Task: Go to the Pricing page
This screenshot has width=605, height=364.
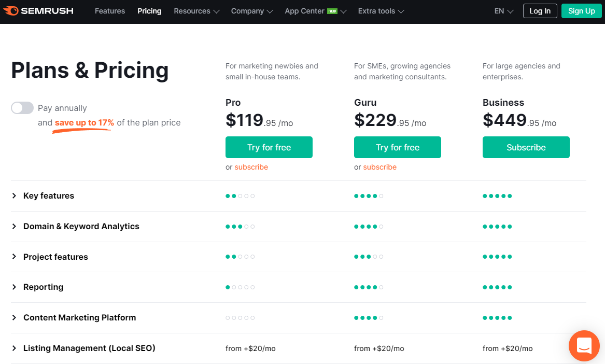Action: point(149,11)
